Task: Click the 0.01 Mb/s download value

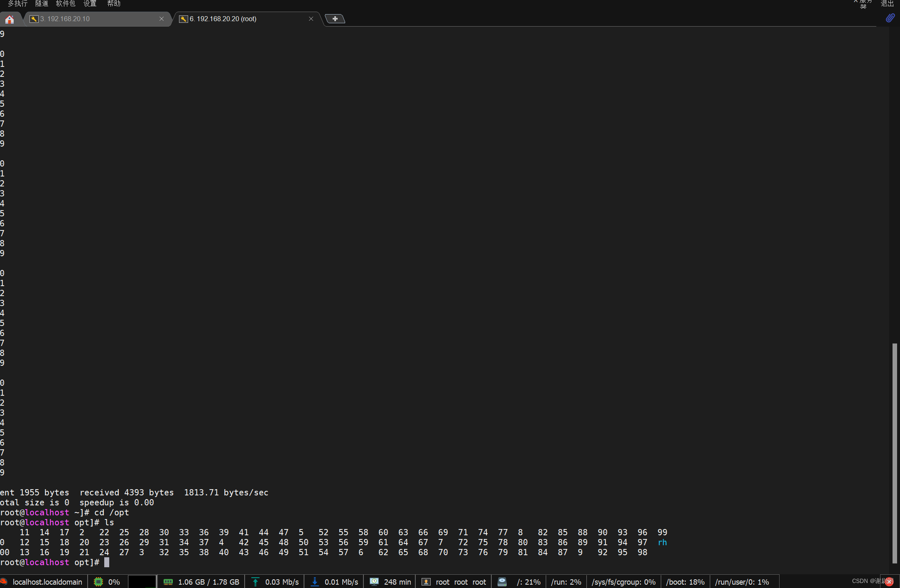Action: click(341, 582)
